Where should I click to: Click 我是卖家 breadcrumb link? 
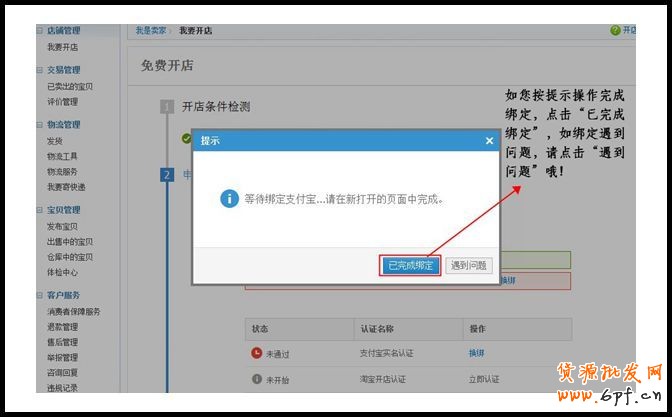point(151,31)
